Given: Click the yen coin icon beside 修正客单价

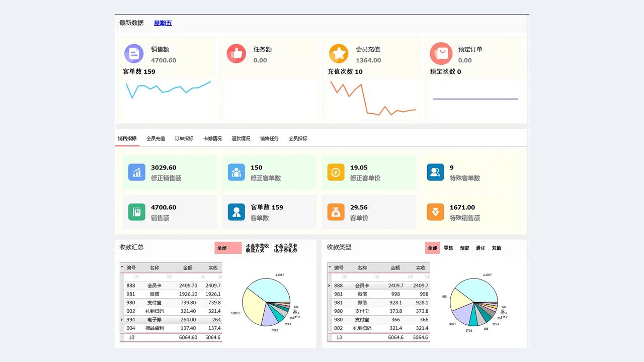Looking at the screenshot, I should (x=336, y=172).
